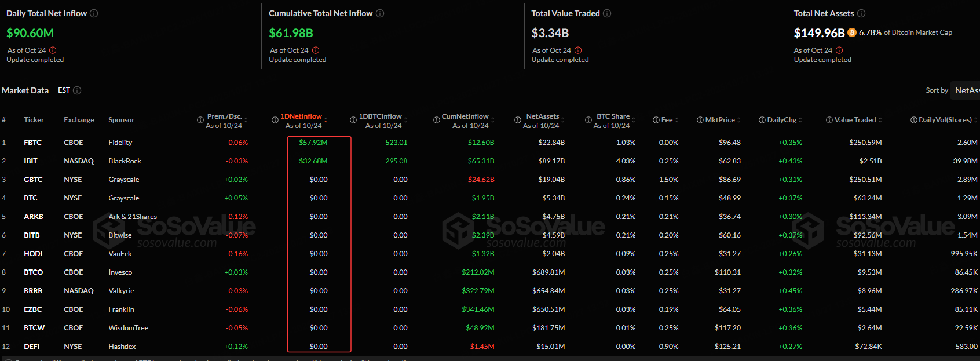
Task: Open the FBTC ticker row
Action: tap(490, 143)
